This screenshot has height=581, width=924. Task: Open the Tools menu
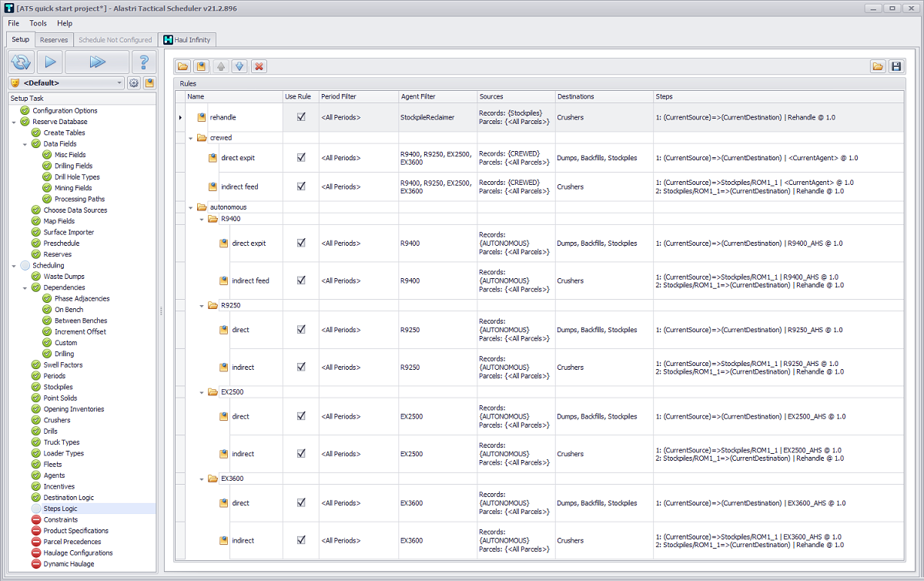38,23
